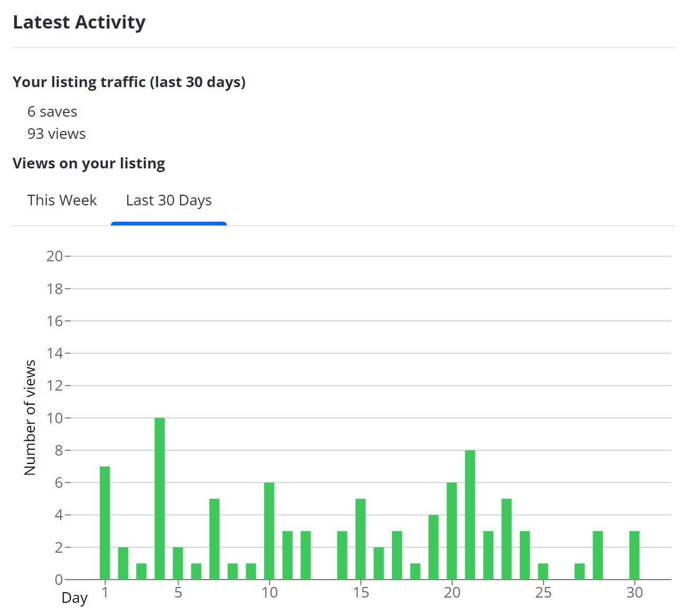Select the day 23 bar with 5 views
Image resolution: width=682 pixels, height=616 pixels.
(507, 539)
